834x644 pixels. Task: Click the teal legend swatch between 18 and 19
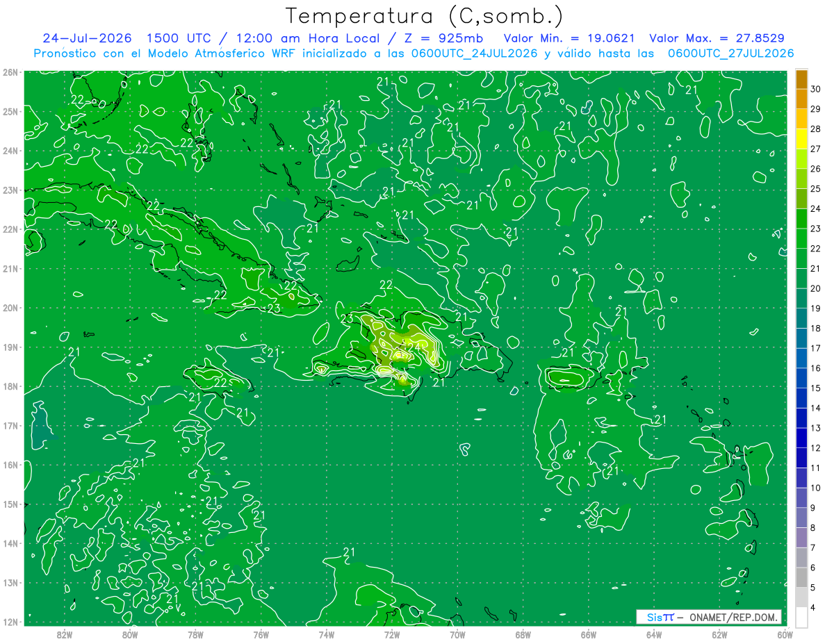(x=801, y=318)
